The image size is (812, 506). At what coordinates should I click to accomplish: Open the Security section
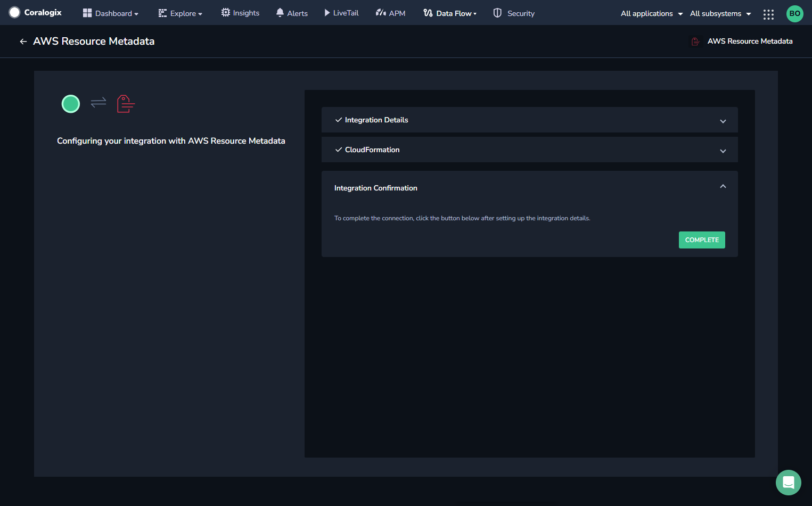pyautogui.click(x=514, y=13)
